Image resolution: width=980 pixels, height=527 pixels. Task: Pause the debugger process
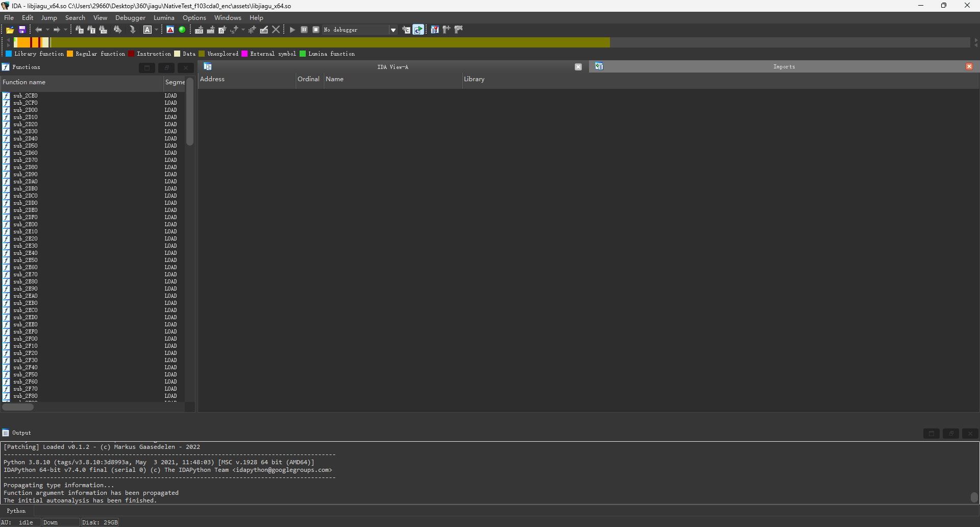tap(304, 30)
